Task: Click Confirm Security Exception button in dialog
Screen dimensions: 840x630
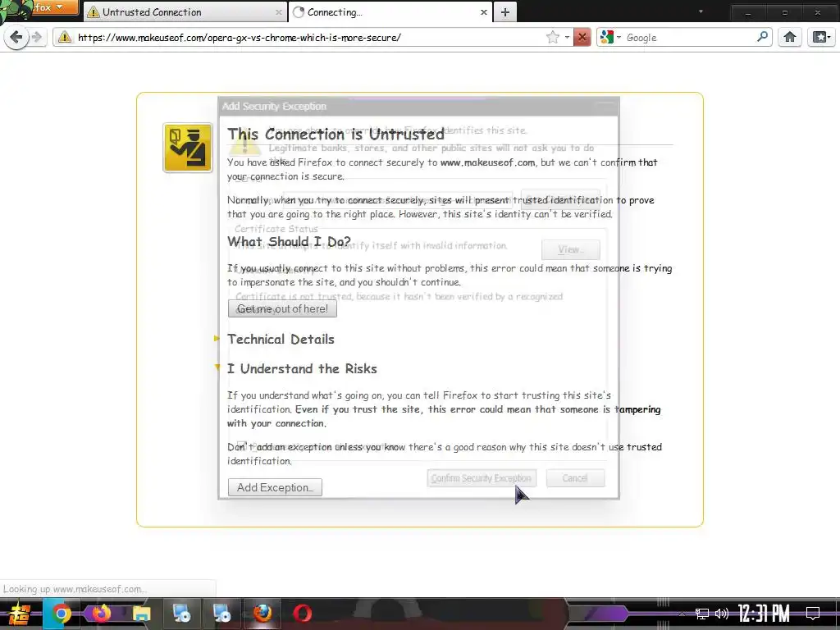Action: tap(481, 478)
